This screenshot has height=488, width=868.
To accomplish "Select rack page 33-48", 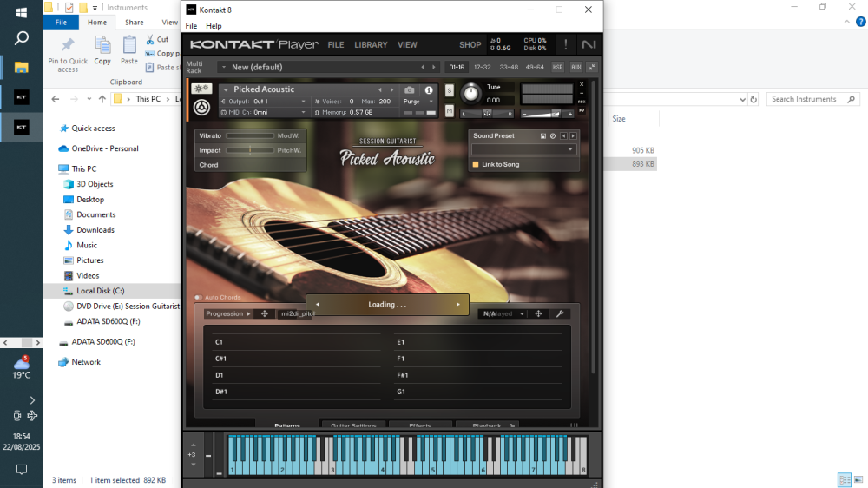I will coord(509,67).
